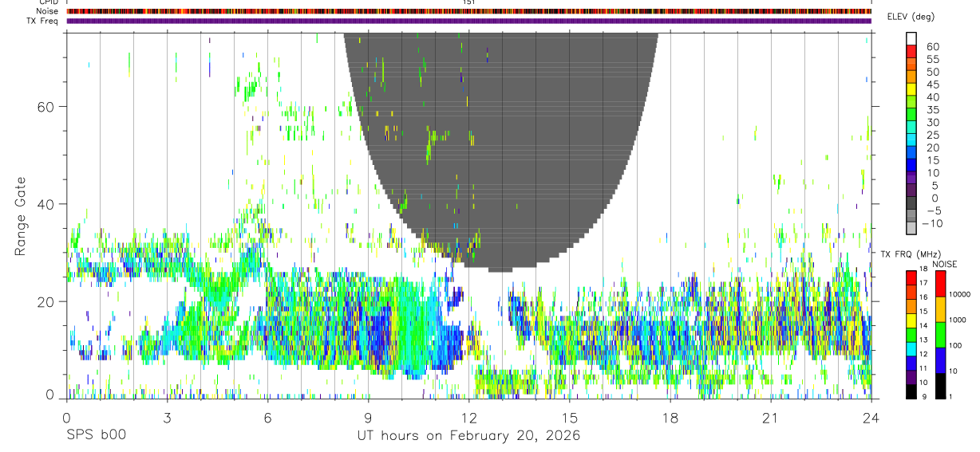The image size is (980, 452).
Task: Click the x-axis tick label '9'
Action: (368, 417)
